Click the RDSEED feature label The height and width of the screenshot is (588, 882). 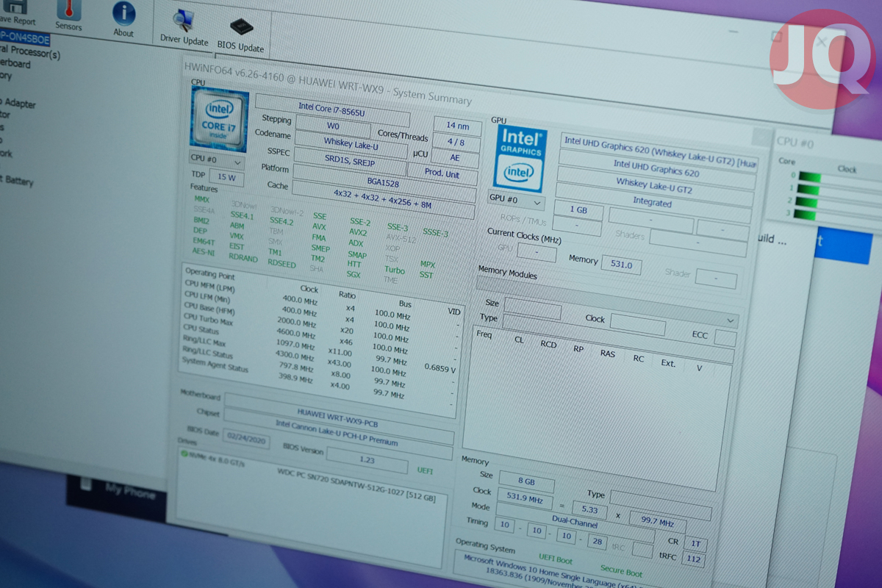(282, 262)
